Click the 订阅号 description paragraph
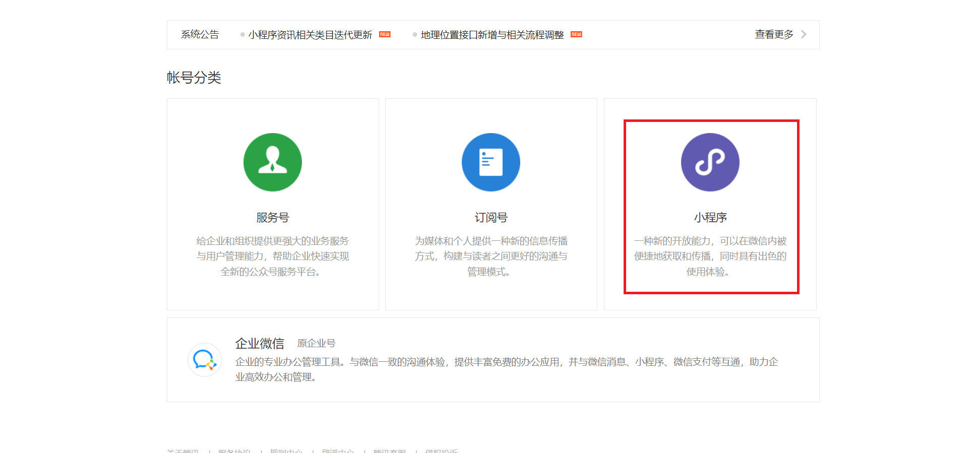Viewport: 980px width, 453px height. click(x=491, y=256)
